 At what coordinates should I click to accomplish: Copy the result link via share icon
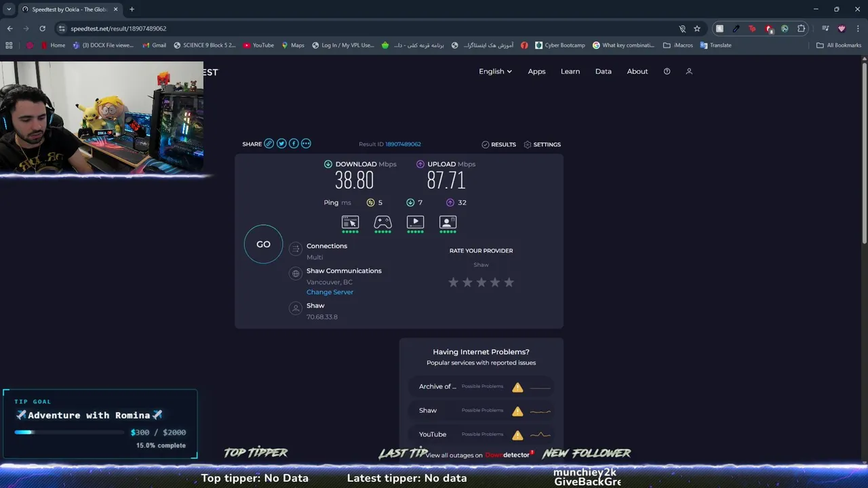coord(269,144)
